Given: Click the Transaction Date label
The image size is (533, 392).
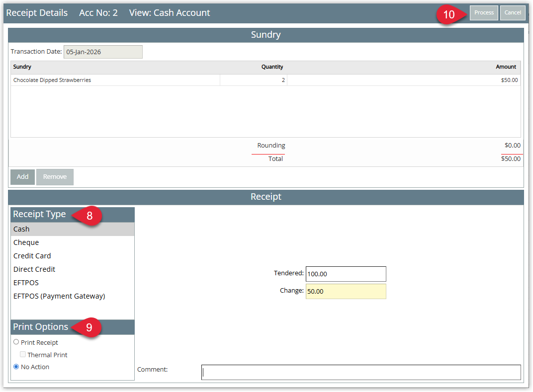Looking at the screenshot, I should [x=36, y=52].
